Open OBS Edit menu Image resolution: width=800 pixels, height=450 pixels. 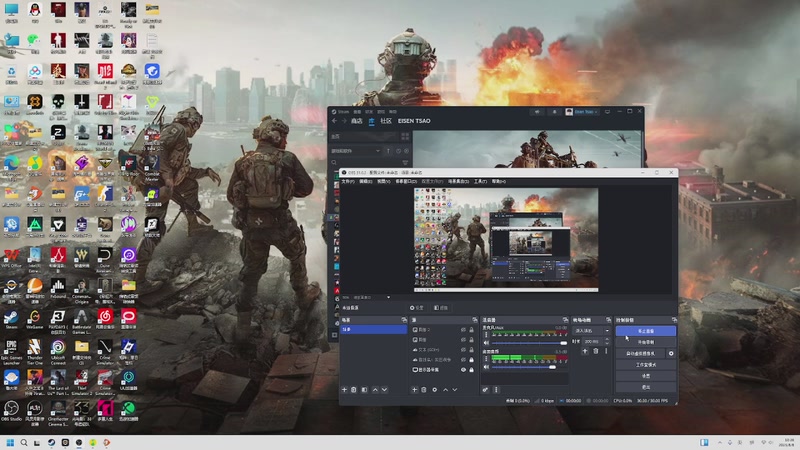pos(365,182)
